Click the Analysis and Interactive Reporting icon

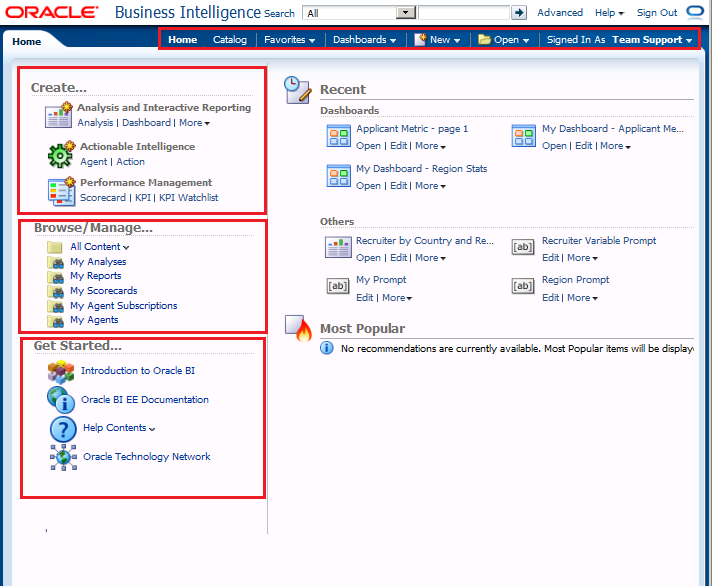coord(59,115)
